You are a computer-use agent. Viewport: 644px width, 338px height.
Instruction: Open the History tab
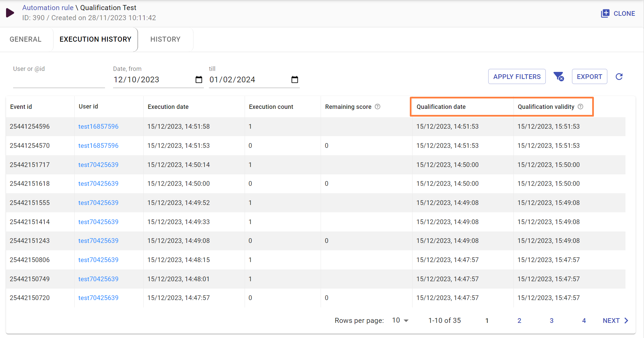coord(165,39)
